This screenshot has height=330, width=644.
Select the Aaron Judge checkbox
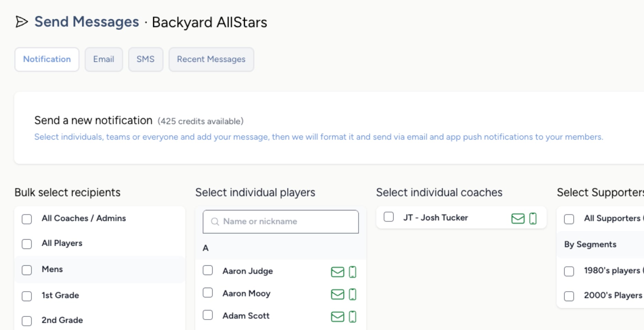coord(208,271)
